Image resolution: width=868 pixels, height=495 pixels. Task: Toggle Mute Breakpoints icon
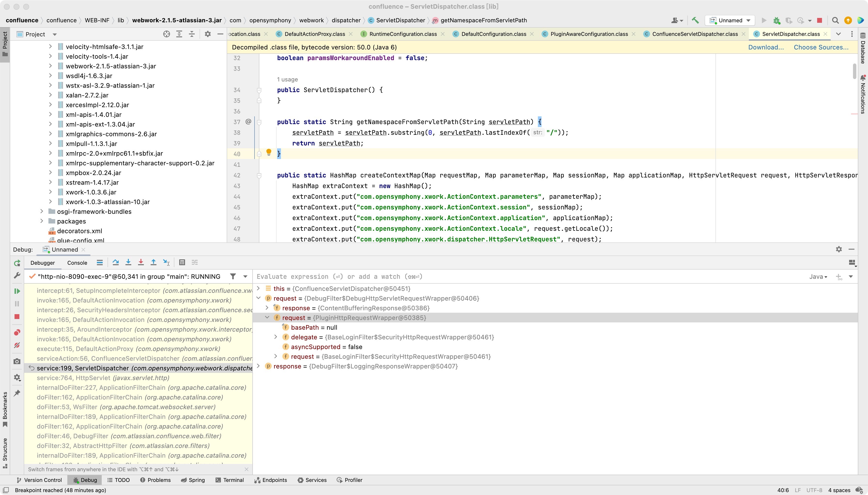(x=17, y=345)
